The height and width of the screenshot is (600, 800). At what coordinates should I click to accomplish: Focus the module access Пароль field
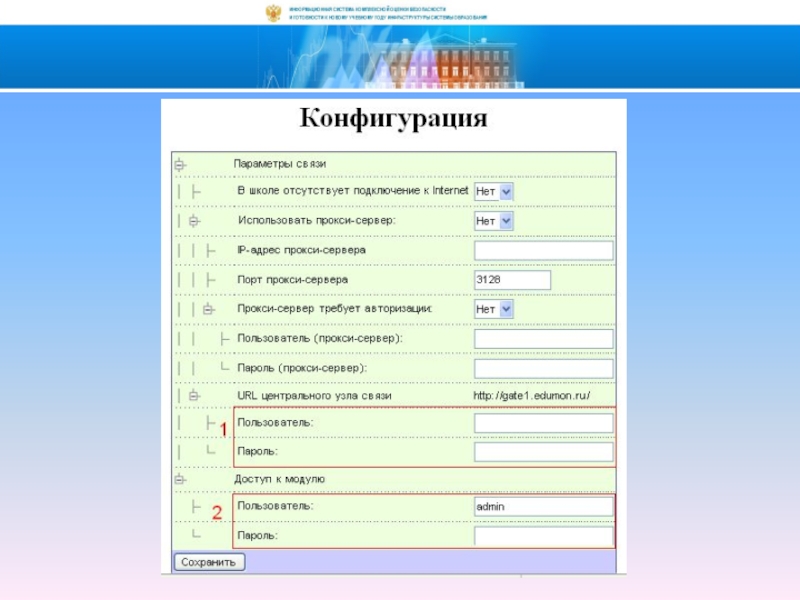543,536
